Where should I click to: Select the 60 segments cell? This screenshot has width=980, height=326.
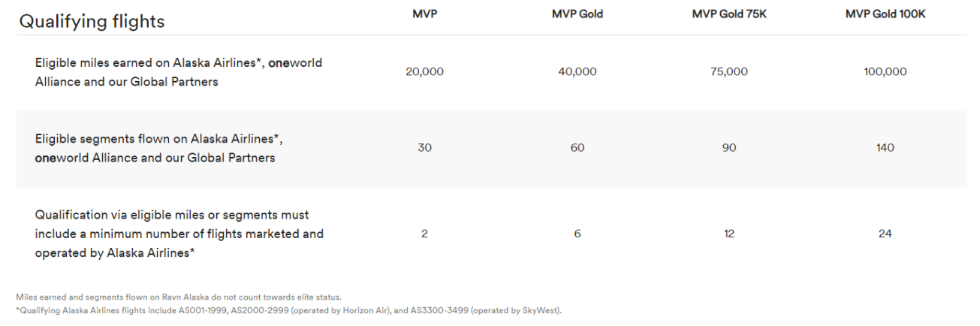577,148
